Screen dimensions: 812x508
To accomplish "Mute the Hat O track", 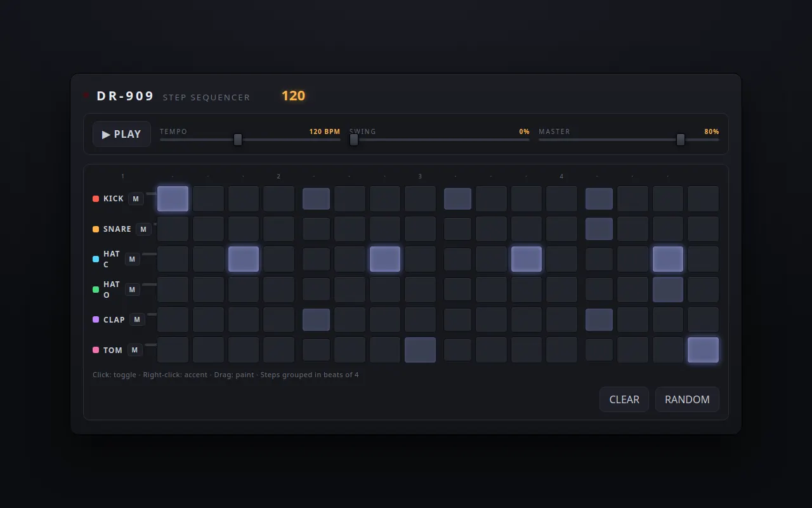I will pos(133,290).
